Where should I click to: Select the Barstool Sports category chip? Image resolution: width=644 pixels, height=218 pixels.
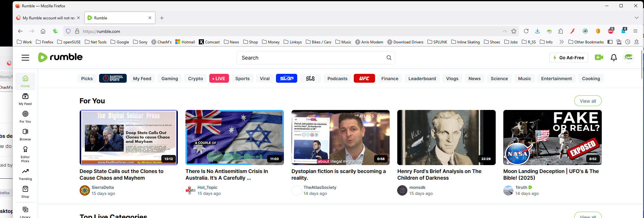pyautogui.click(x=113, y=79)
